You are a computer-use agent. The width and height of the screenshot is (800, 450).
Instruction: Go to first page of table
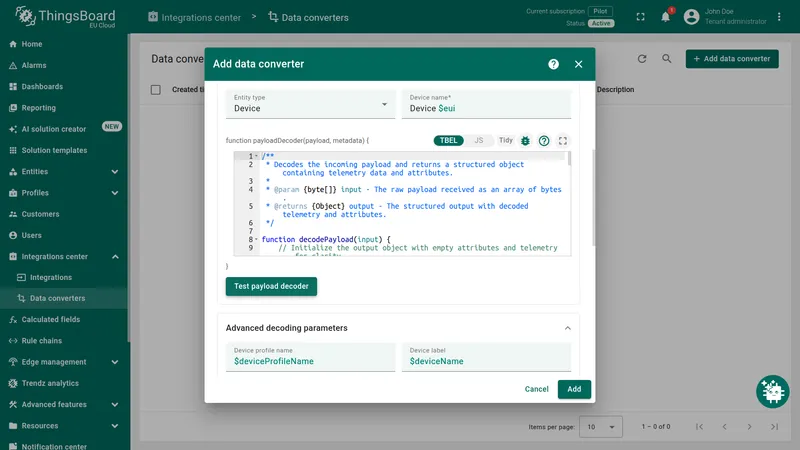tap(699, 427)
